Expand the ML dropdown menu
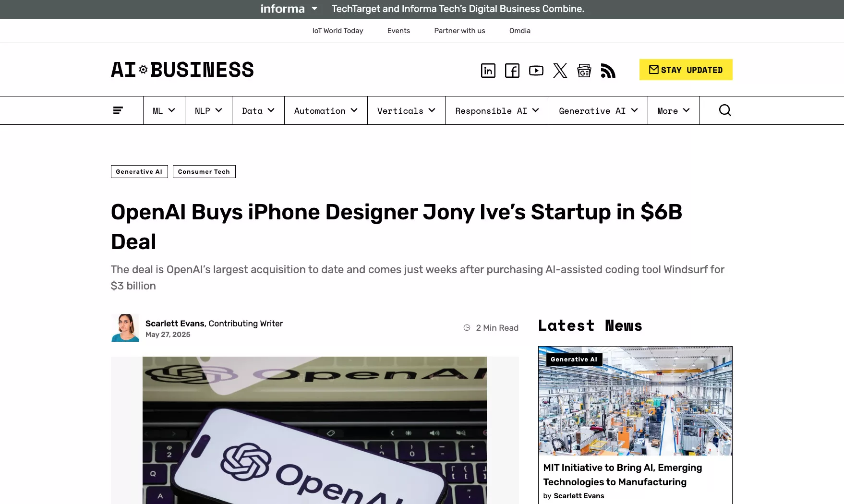Screen dimensions: 844x504 pyautogui.click(x=164, y=110)
